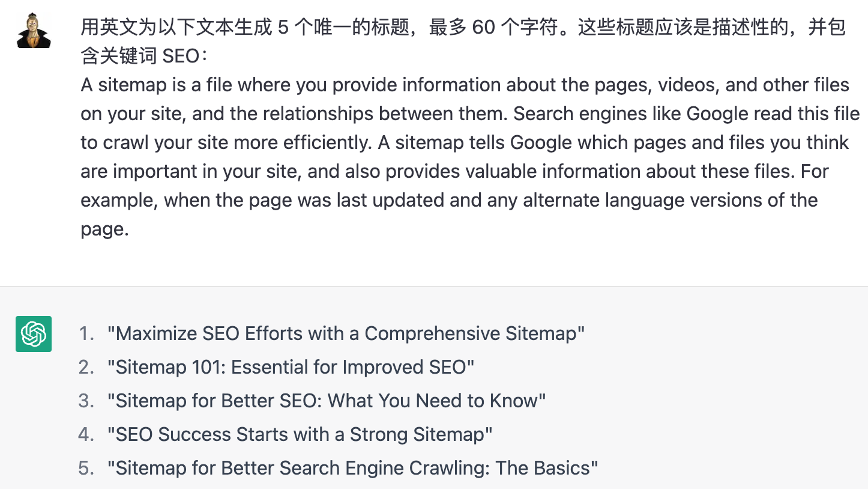Image resolution: width=868 pixels, height=489 pixels.
Task: Click the number "60" in the Chinese prompt
Action: 484,28
